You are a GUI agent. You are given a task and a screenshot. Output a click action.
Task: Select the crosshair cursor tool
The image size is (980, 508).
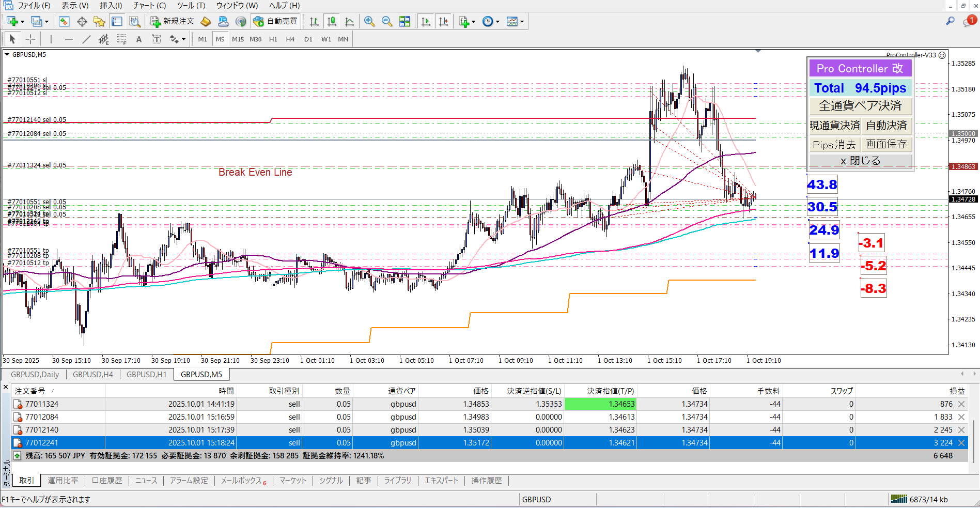(x=30, y=39)
